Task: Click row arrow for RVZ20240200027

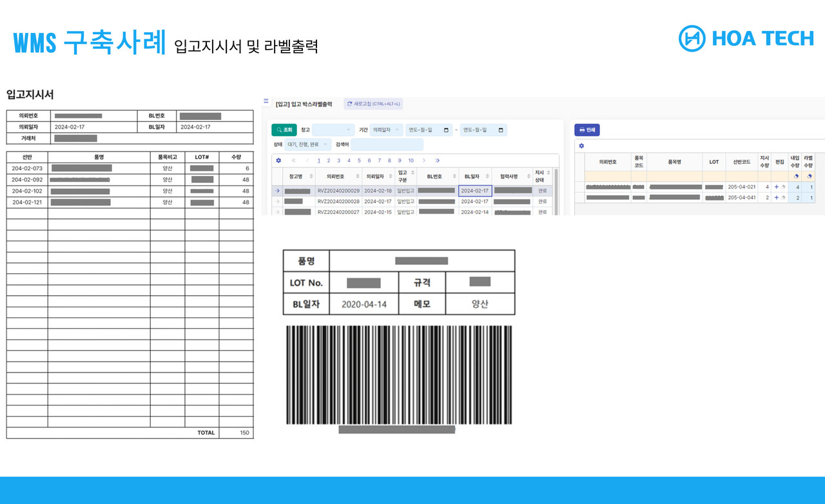Action: 277,211
